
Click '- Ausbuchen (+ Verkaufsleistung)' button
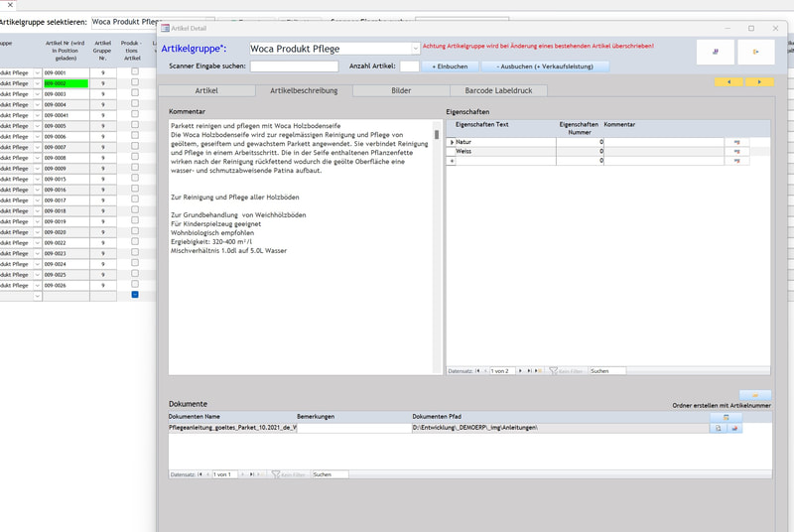click(545, 66)
